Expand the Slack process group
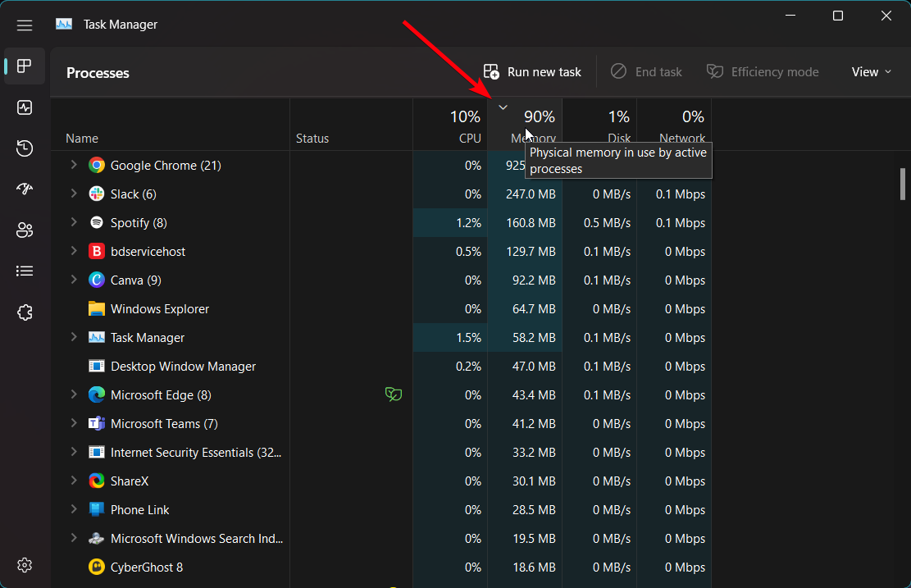The width and height of the screenshot is (911, 588). pos(74,194)
